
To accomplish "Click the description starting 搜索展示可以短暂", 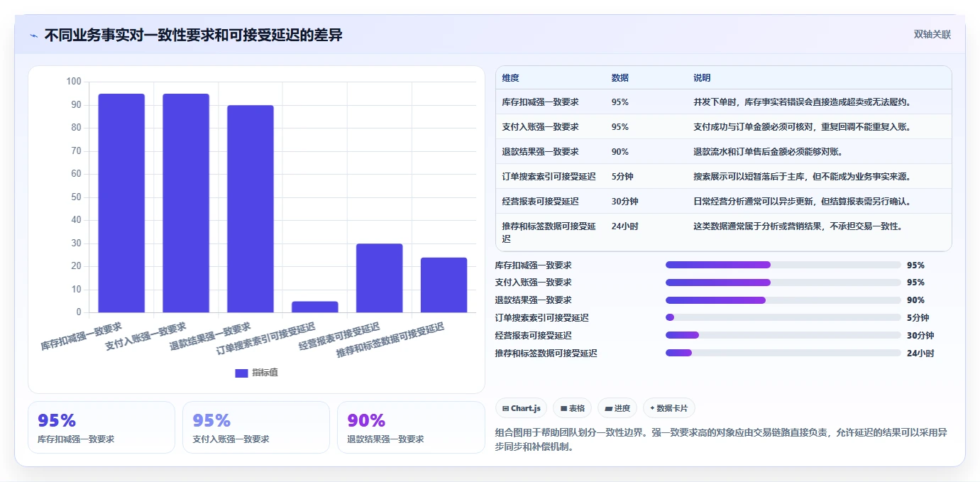I will click(x=802, y=177).
